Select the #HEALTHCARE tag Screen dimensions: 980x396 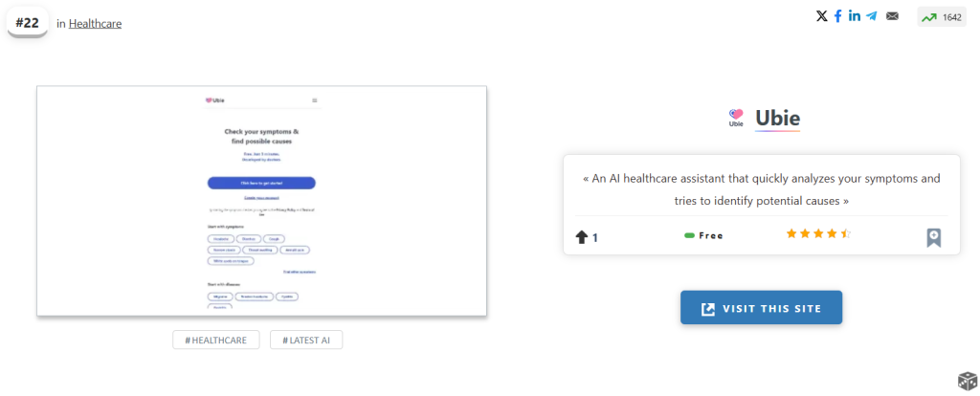tap(216, 340)
